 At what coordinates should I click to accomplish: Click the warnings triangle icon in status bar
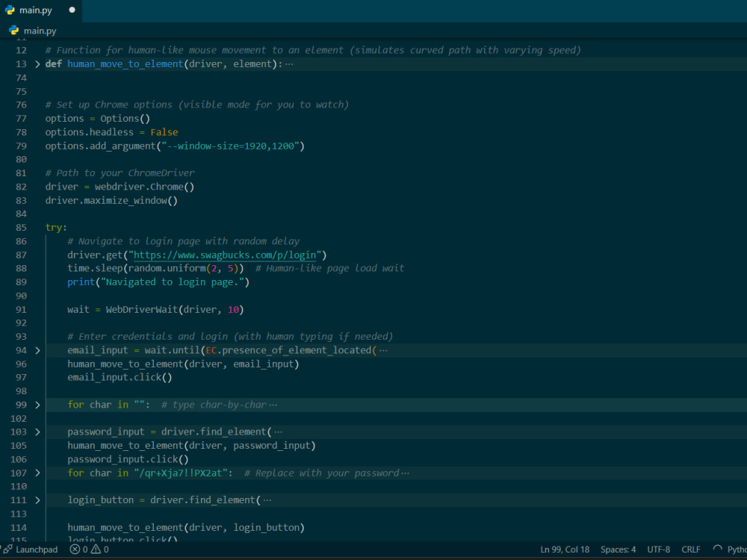pyautogui.click(x=96, y=550)
